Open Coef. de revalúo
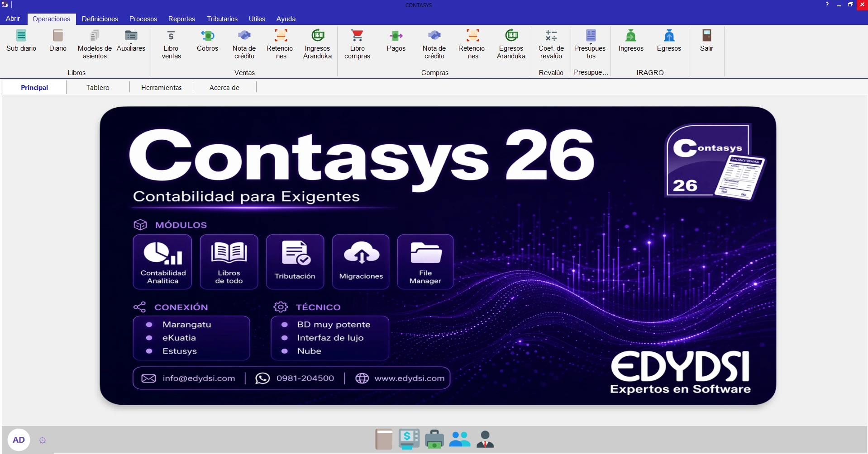The height and width of the screenshot is (454, 868). point(551,44)
